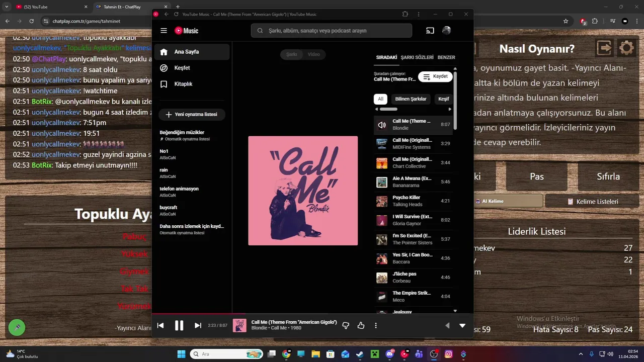Open Keşfet in sidebar
The height and width of the screenshot is (362, 644).
192,68
